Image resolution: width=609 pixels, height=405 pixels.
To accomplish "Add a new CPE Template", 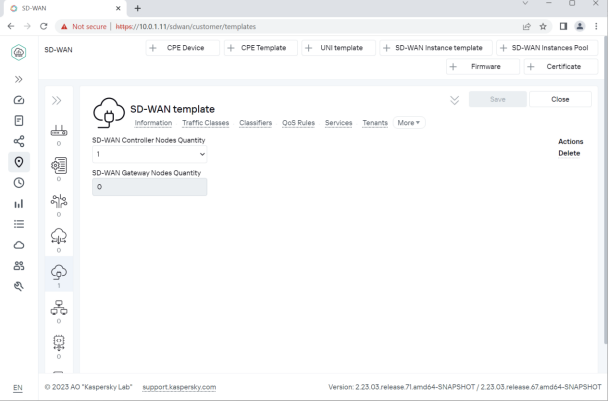I will coord(261,48).
